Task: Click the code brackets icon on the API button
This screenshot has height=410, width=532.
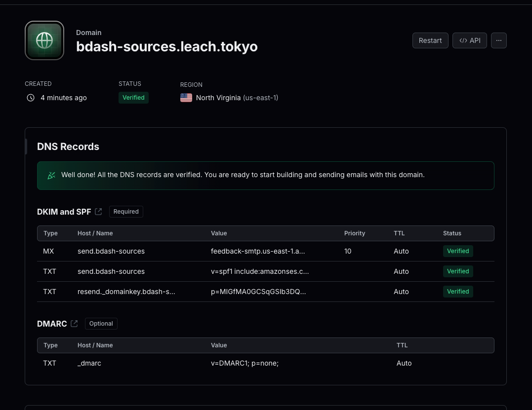Action: (x=463, y=40)
